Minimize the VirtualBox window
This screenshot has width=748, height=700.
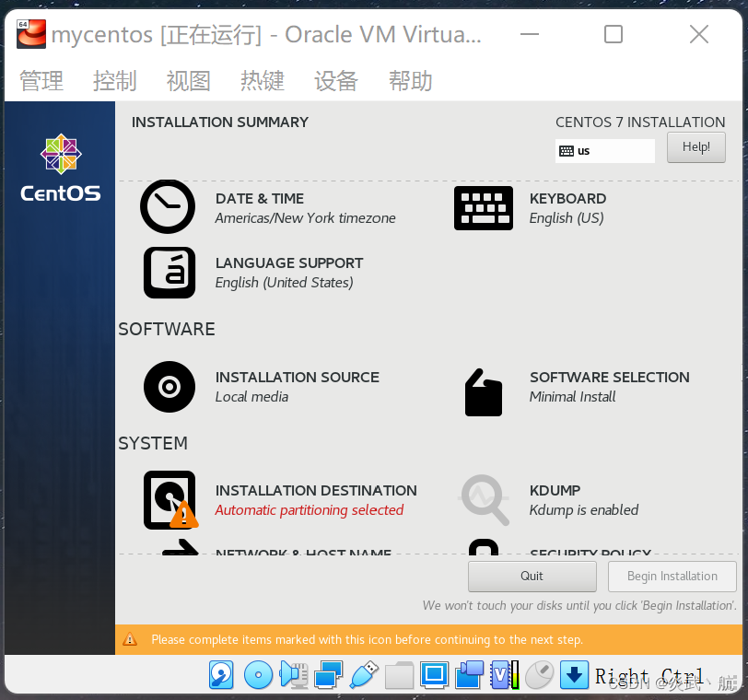tap(529, 34)
